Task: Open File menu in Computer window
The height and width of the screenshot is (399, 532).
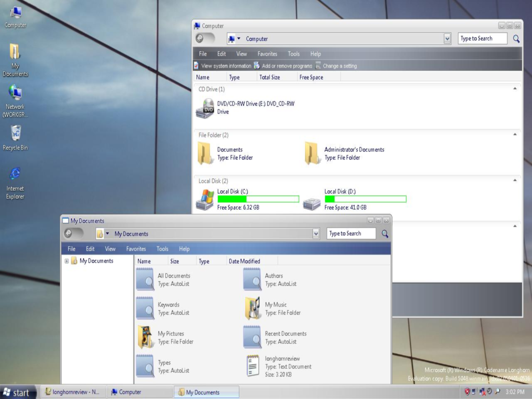Action: click(x=203, y=54)
